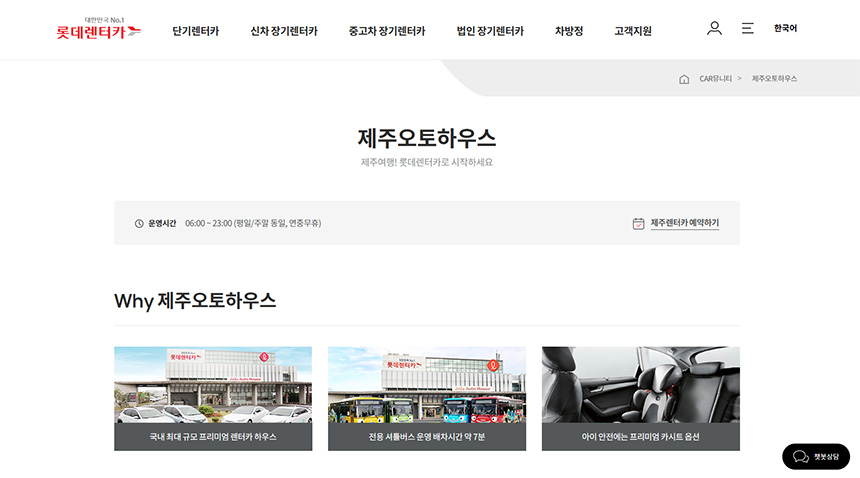
Task: Open the 한국어 language selector
Action: [785, 28]
